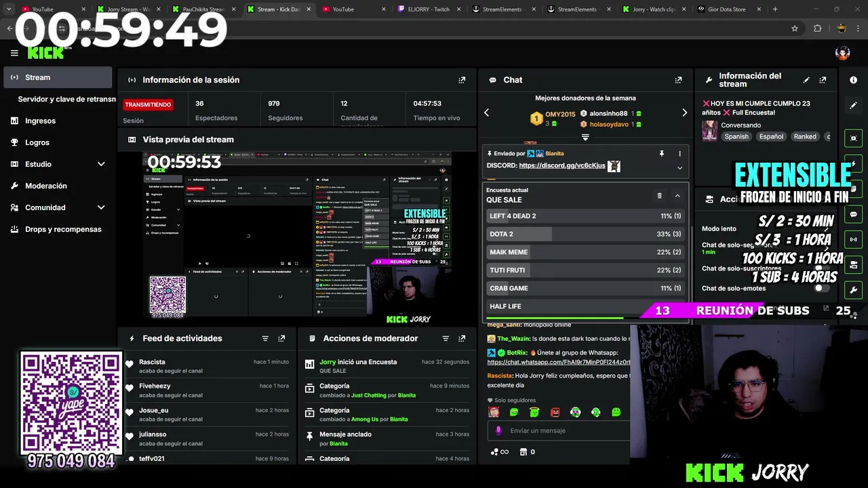
Task: Go to previous top donors page
Action: [486, 113]
